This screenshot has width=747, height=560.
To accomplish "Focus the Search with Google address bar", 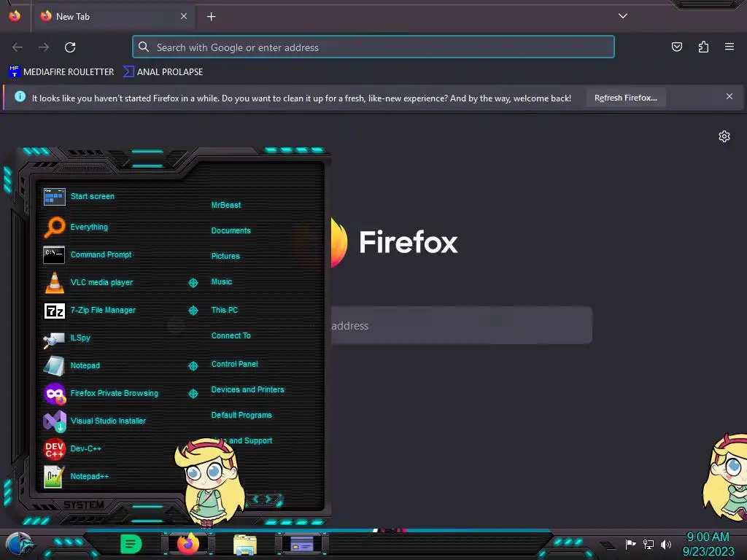I will tap(373, 47).
